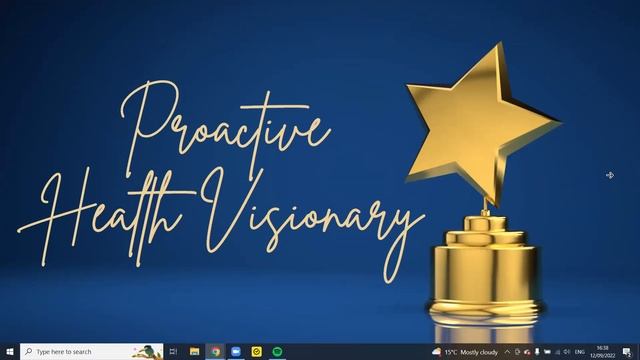Open the clock and calendar flyout
The height and width of the screenshot is (360, 640).
(x=602, y=352)
